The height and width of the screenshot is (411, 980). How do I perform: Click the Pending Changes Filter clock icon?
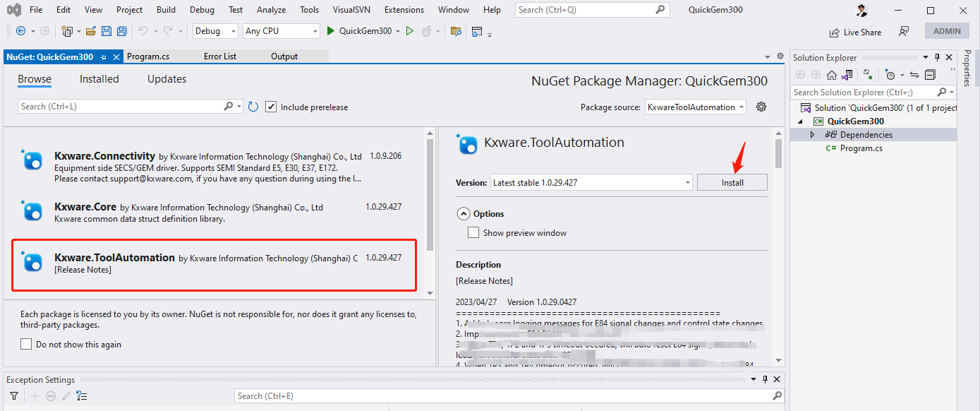[890, 75]
